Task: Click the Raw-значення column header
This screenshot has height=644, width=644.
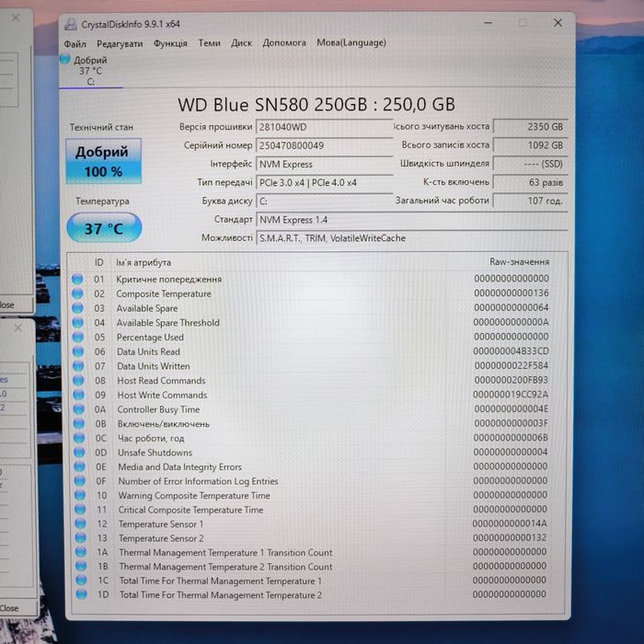Action: 519,261
